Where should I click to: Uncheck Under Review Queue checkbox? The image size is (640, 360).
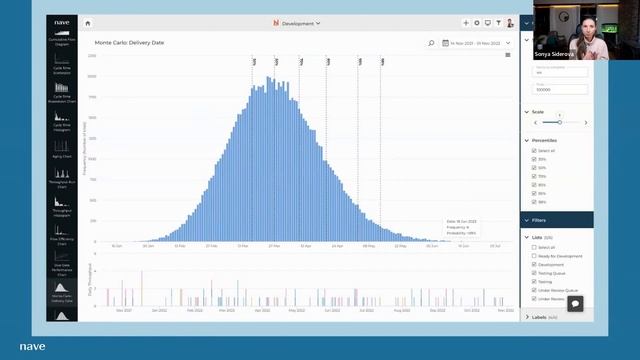pyautogui.click(x=534, y=290)
